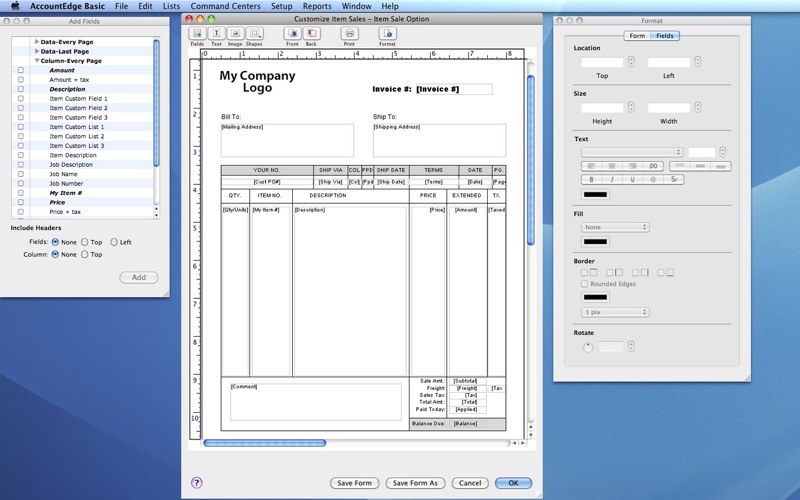
Task: Click the Border color swatch
Action: (x=595, y=297)
